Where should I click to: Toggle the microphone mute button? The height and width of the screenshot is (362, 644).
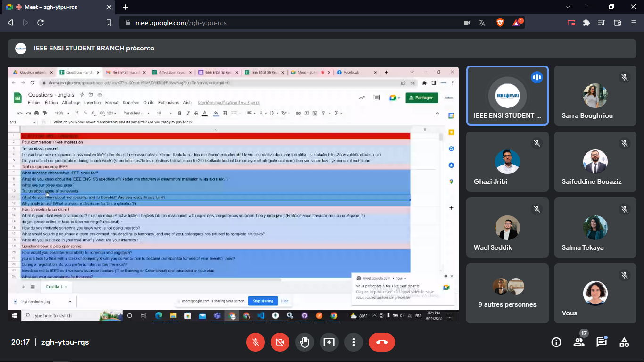coord(256,342)
